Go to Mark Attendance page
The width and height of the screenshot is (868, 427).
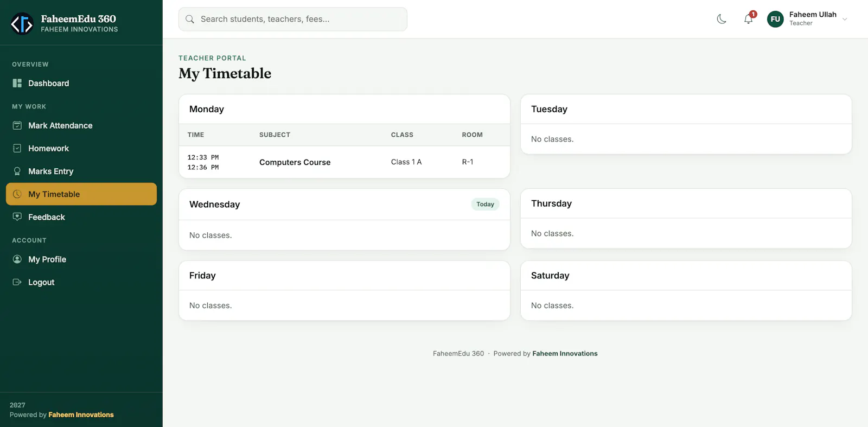click(81, 125)
